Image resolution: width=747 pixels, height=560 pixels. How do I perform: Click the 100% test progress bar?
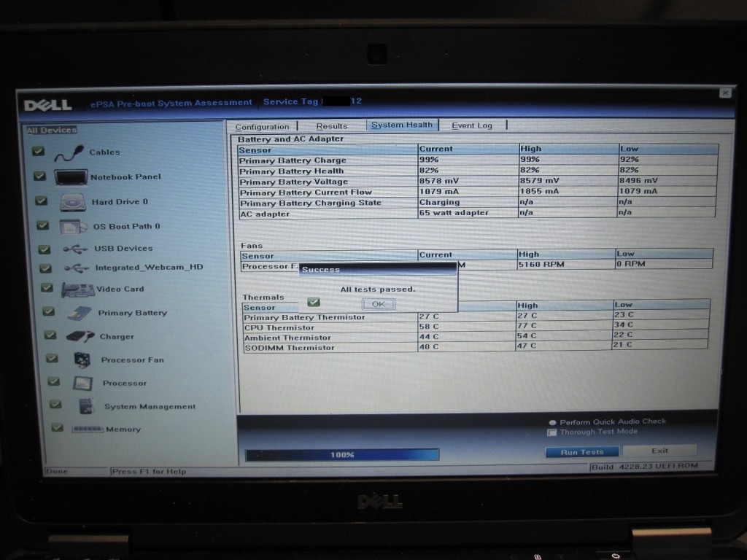pyautogui.click(x=342, y=455)
